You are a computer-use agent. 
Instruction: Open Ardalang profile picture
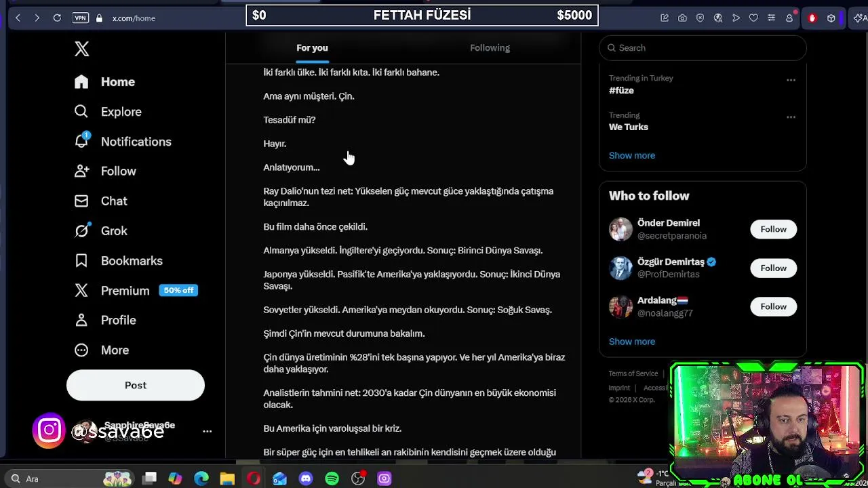pos(620,306)
